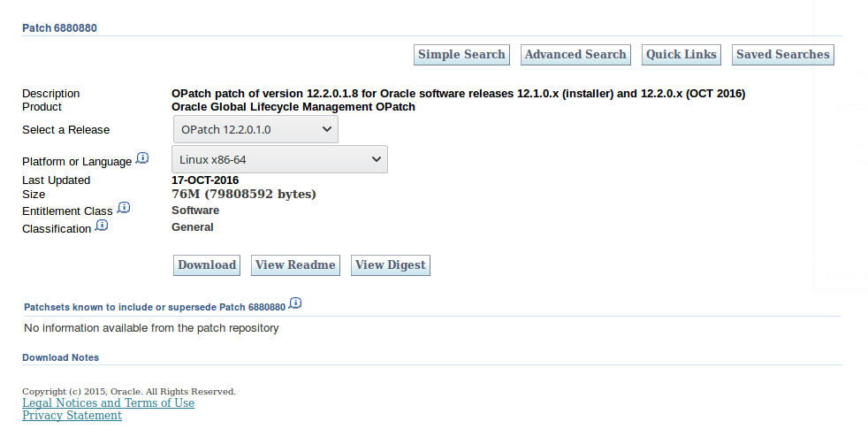Click the Entitlement Class label
The height and width of the screenshot is (437, 868).
click(67, 211)
